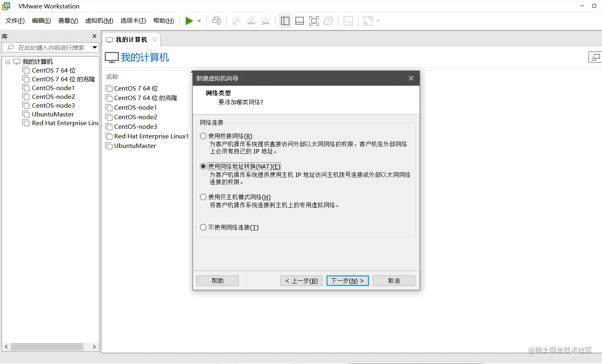The image size is (602, 364).
Task: Open the stretch display dropdown arrow
Action: pyautogui.click(x=378, y=21)
